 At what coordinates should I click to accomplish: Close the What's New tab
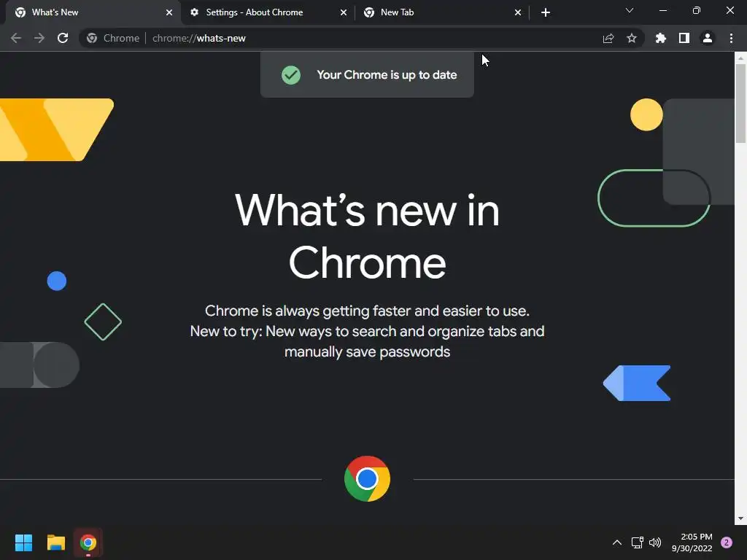point(169,12)
